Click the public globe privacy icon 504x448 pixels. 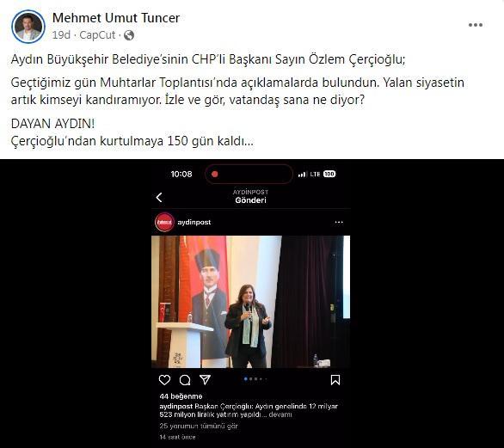pyautogui.click(x=129, y=35)
